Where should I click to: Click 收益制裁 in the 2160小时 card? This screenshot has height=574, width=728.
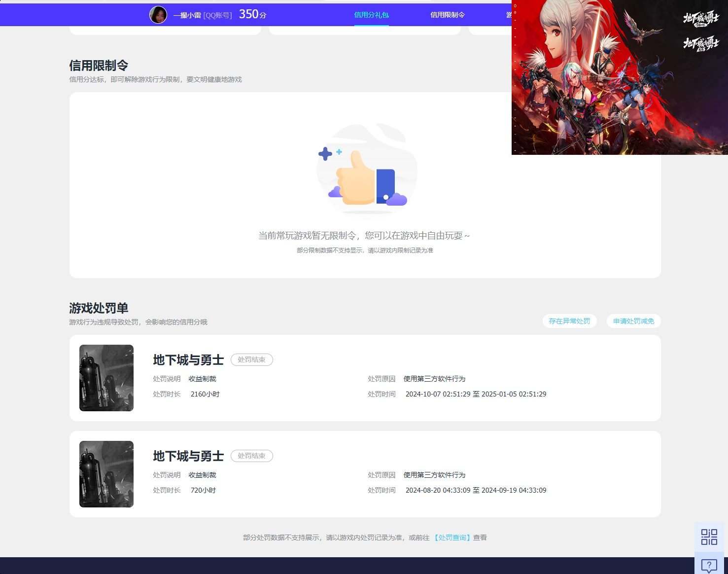point(202,379)
